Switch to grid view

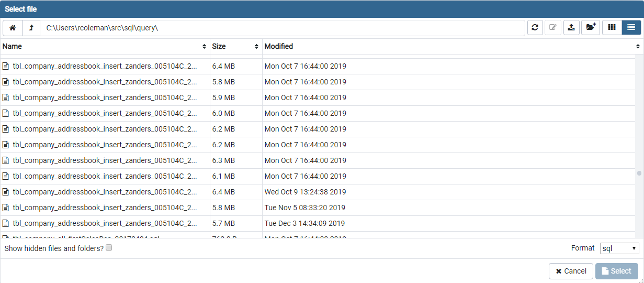pos(612,28)
